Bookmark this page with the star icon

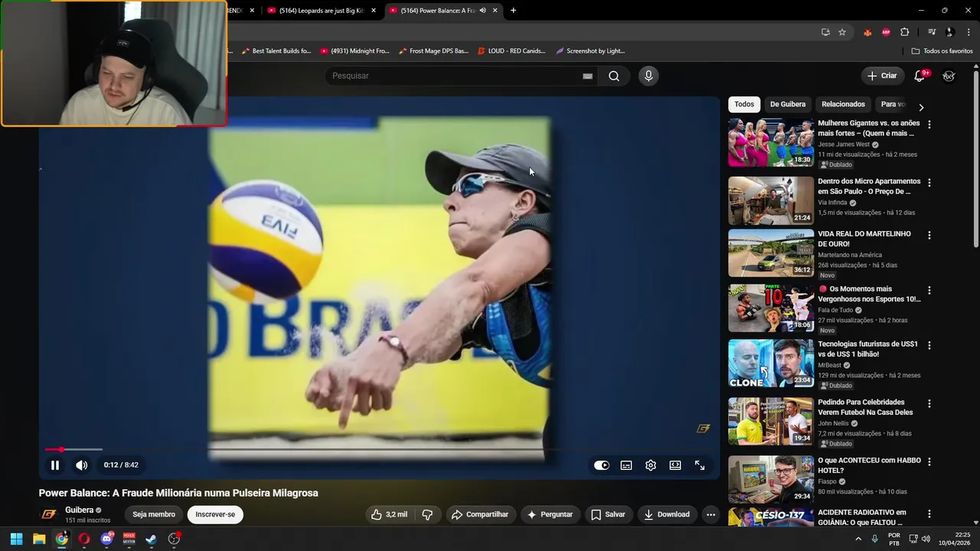[842, 32]
